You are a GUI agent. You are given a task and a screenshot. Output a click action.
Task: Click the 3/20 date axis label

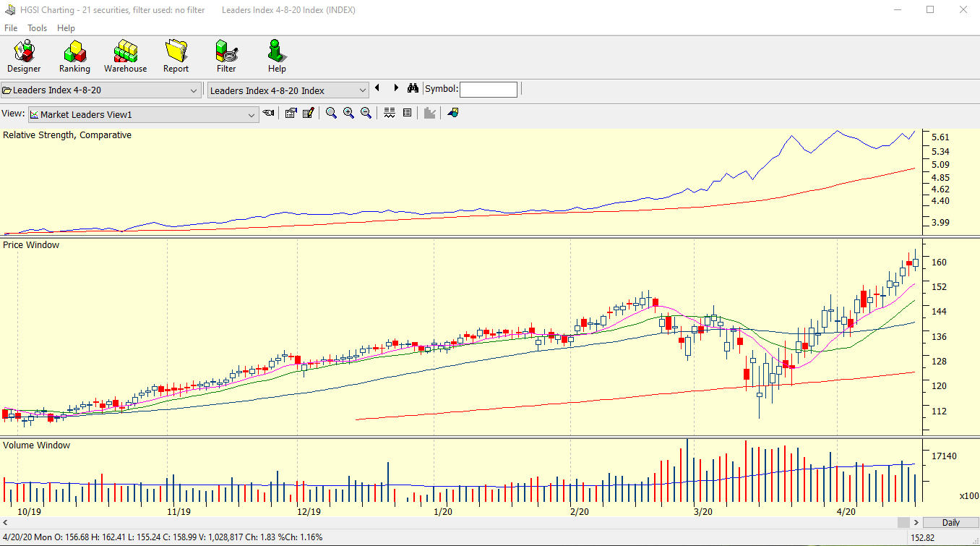point(702,511)
